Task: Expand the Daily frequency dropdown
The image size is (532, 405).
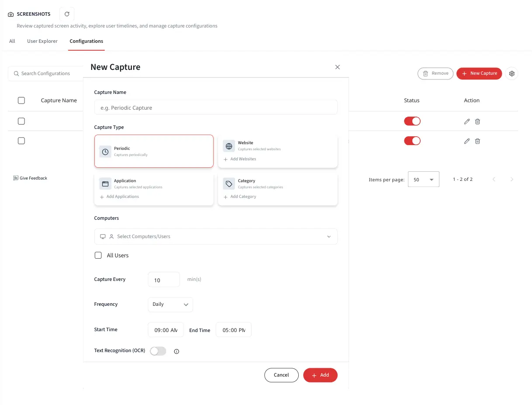Action: pos(170,304)
